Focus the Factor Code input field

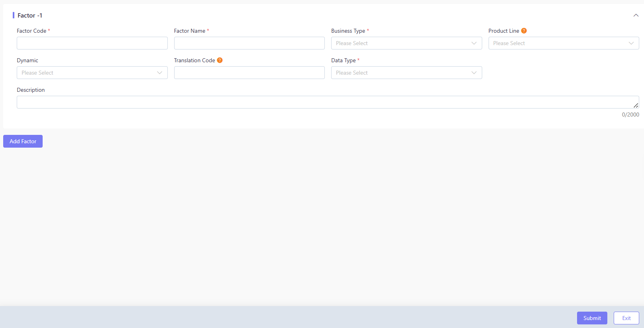coord(92,43)
